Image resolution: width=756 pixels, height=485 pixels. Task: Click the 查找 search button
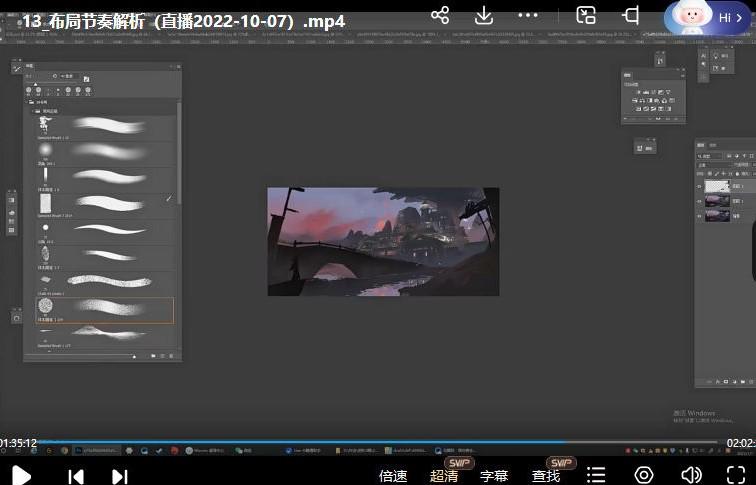546,476
